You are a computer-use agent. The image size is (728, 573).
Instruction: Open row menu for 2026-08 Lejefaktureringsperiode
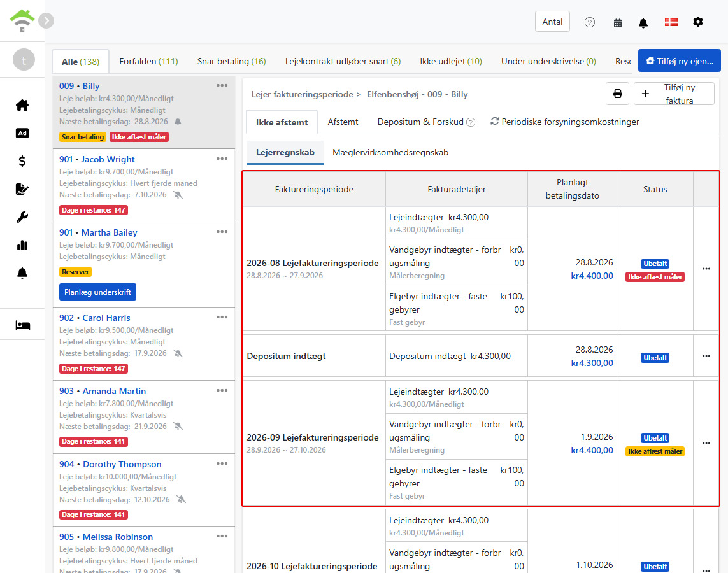tap(706, 269)
